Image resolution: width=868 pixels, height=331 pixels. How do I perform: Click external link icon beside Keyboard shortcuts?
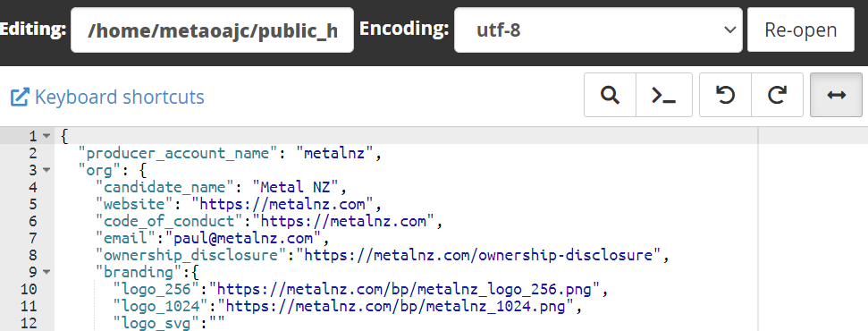coord(20,97)
